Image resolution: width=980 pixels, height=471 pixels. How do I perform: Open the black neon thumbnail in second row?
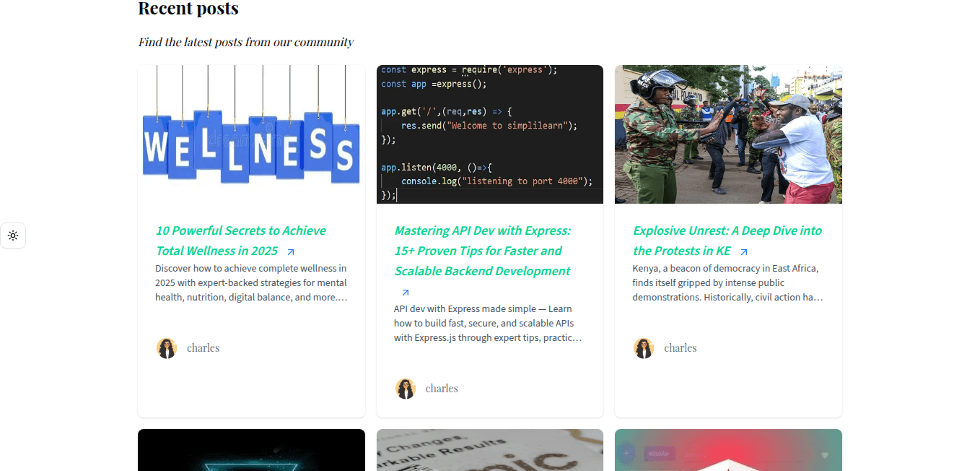(251, 451)
